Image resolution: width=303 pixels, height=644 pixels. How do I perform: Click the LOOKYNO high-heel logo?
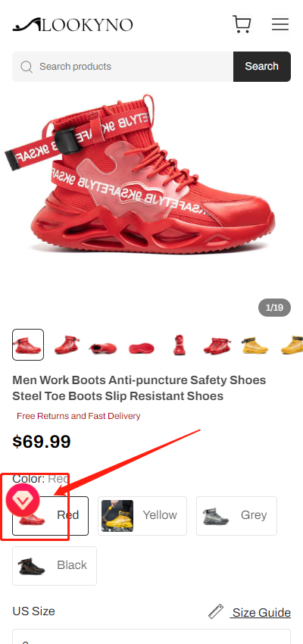(73, 25)
